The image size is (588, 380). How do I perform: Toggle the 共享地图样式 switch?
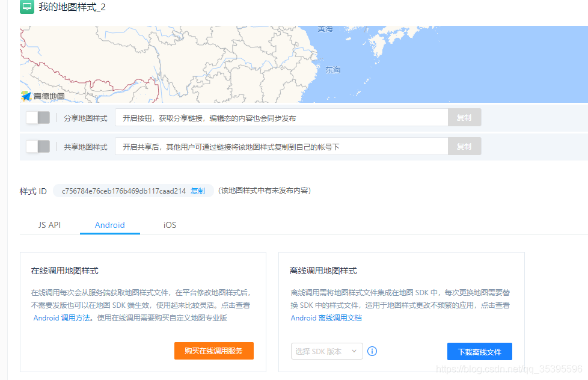click(38, 146)
